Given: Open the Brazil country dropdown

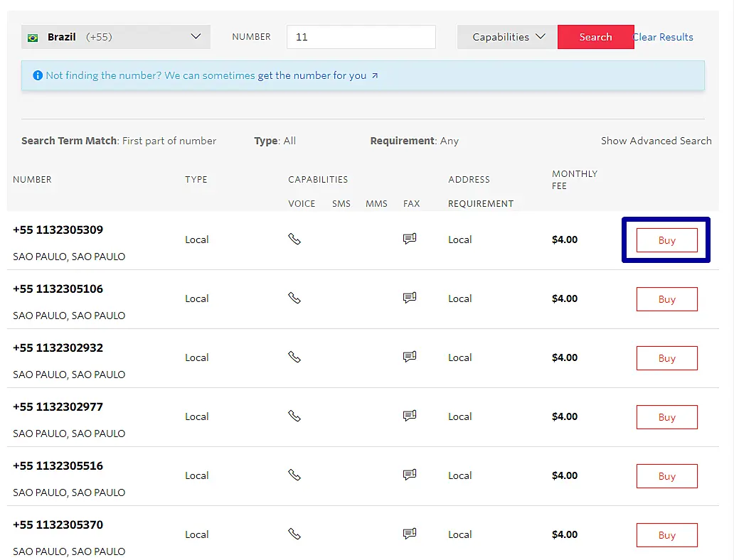Looking at the screenshot, I should tap(116, 37).
